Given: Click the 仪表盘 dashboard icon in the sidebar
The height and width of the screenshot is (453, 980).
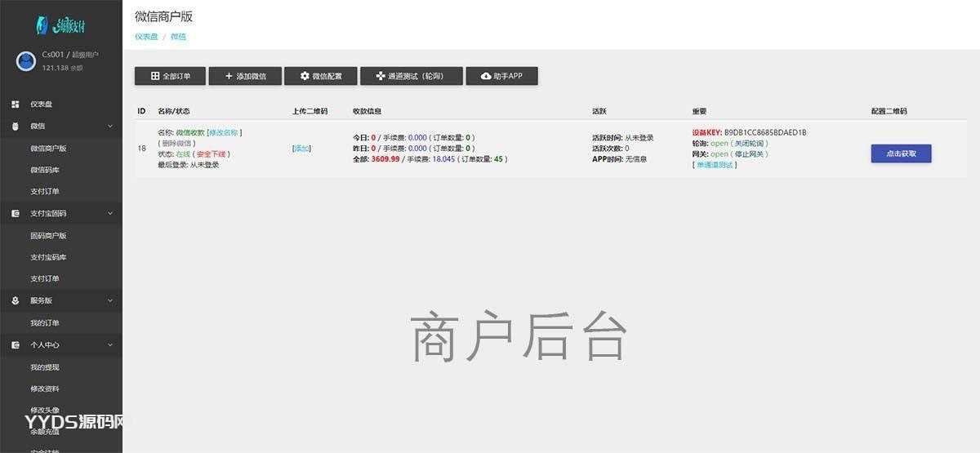Looking at the screenshot, I should (16, 104).
